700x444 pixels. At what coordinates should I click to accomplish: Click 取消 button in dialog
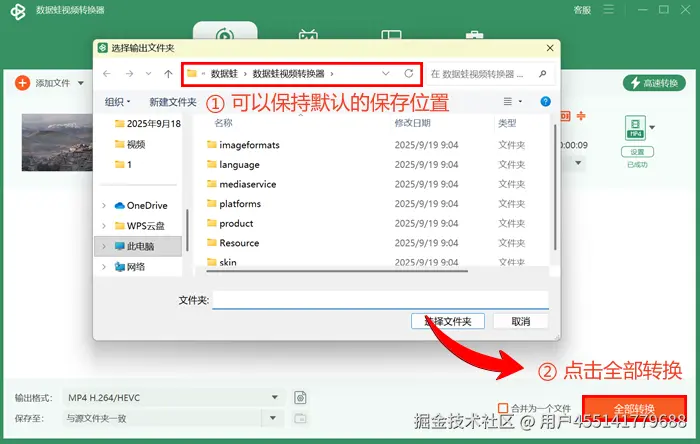pos(521,321)
